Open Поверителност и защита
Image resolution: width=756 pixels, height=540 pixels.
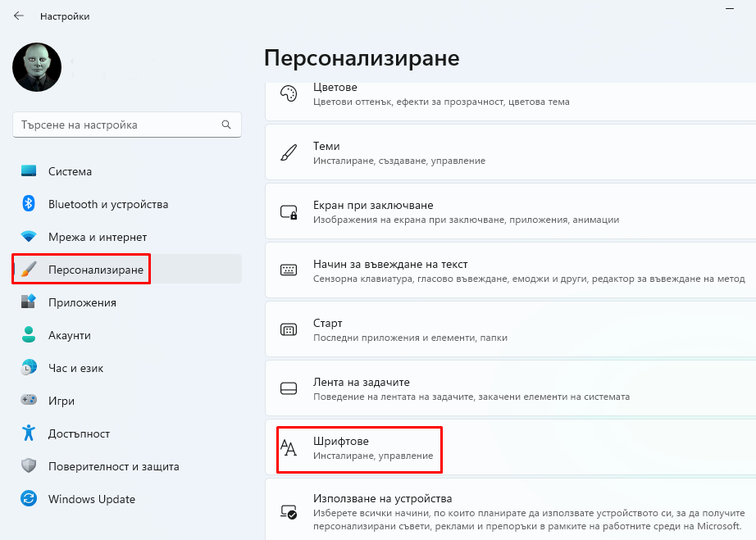tap(127, 466)
